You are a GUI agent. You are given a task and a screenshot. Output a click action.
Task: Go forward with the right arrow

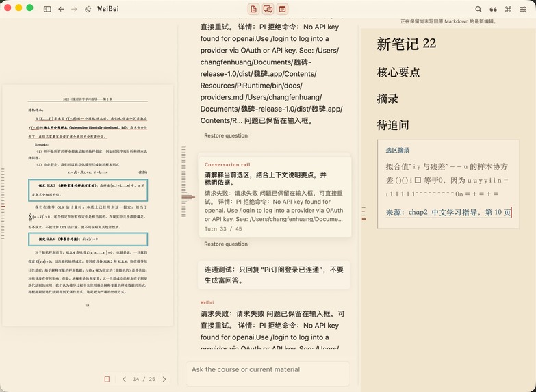[x=74, y=9]
